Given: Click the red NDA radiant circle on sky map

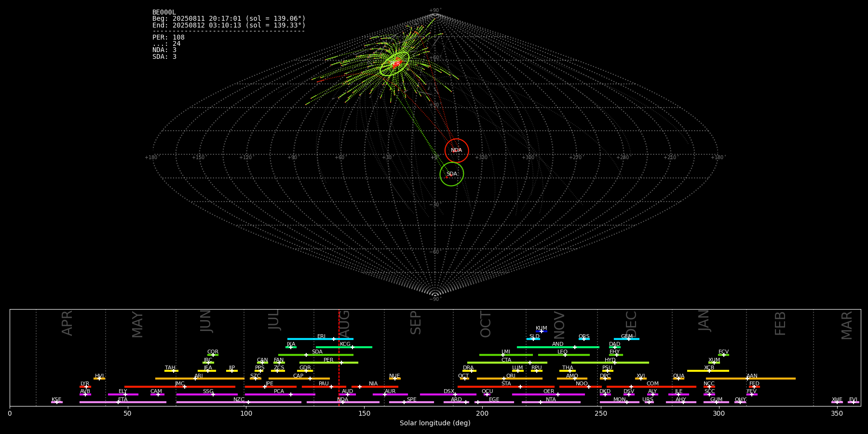Looking at the screenshot, I should pos(457,150).
